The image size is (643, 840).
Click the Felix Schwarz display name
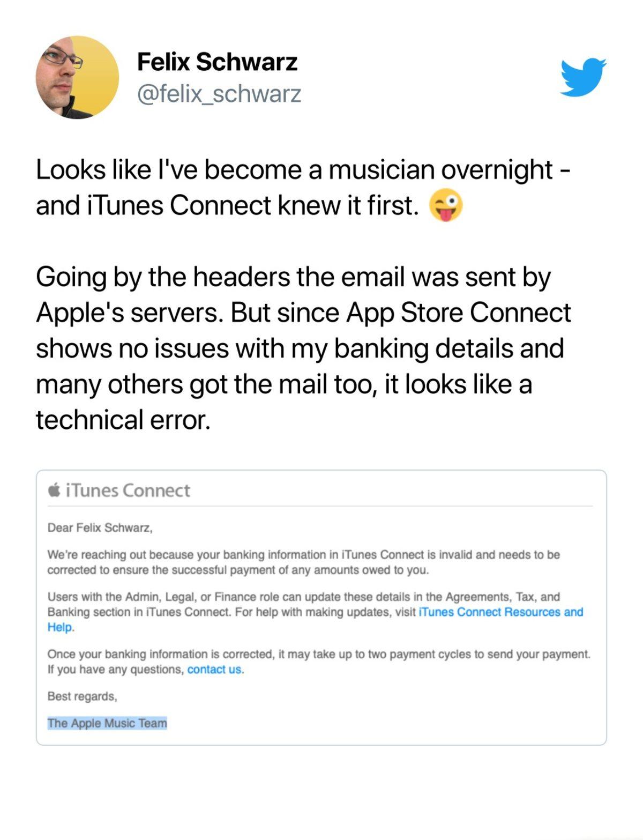(217, 62)
